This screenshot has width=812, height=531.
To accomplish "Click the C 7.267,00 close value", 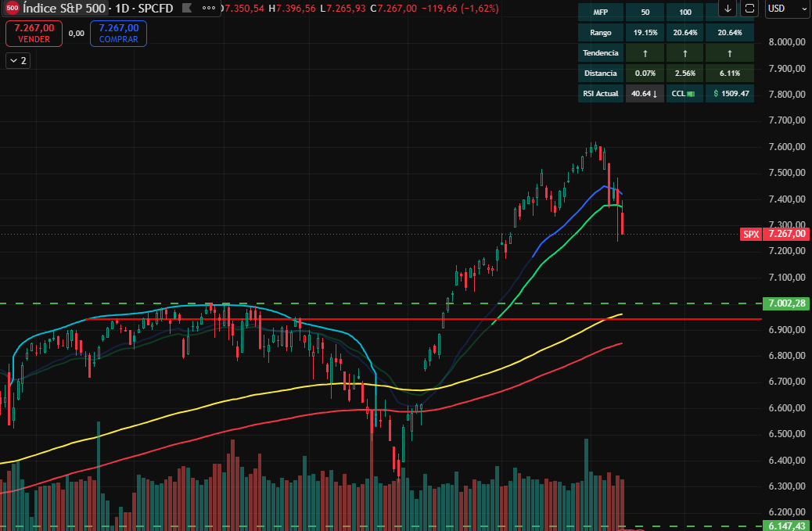I will tap(393, 9).
